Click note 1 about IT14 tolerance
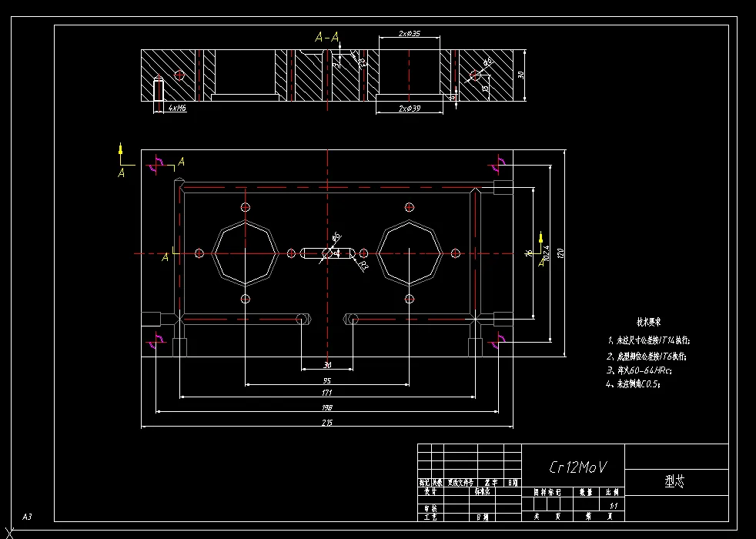Viewport: 756px width, 539px height. click(649, 340)
